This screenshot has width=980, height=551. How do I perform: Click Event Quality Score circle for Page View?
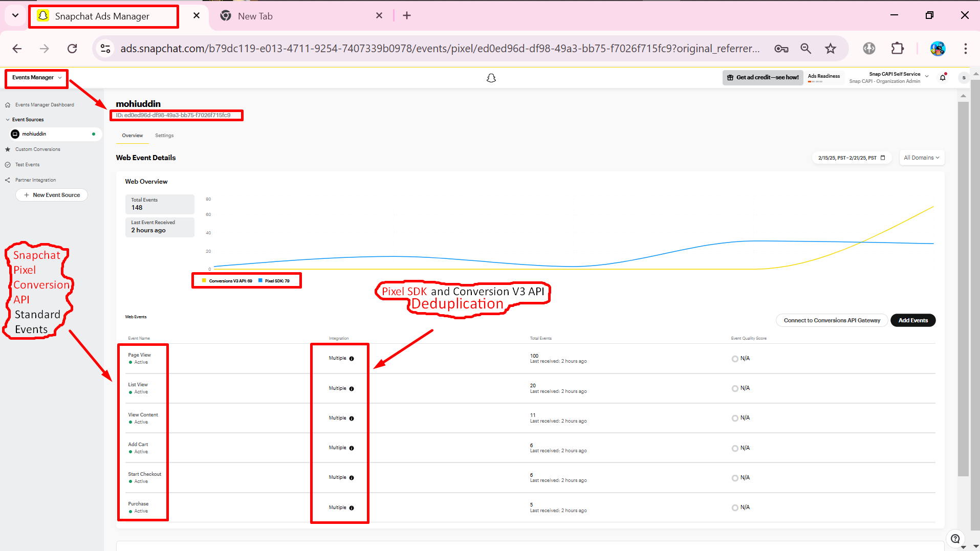(x=735, y=359)
